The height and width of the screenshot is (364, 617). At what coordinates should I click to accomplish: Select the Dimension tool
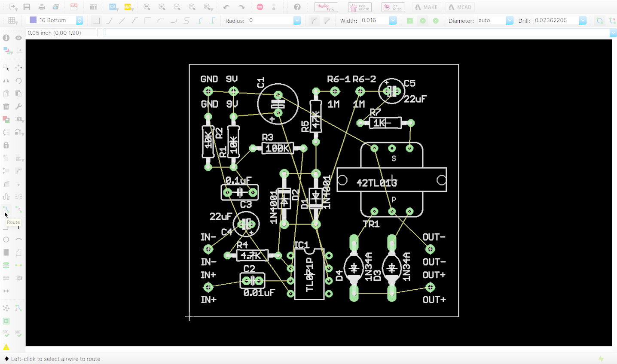pos(6,291)
